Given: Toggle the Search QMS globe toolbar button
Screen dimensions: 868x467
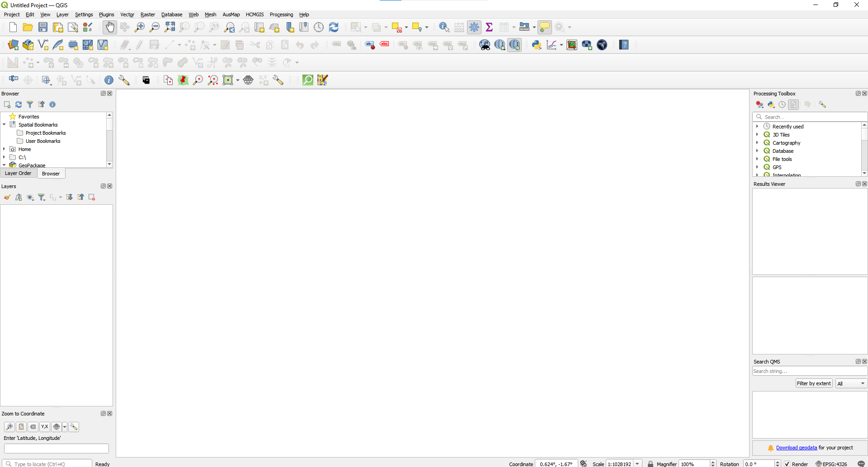Looking at the screenshot, I should click(x=515, y=45).
